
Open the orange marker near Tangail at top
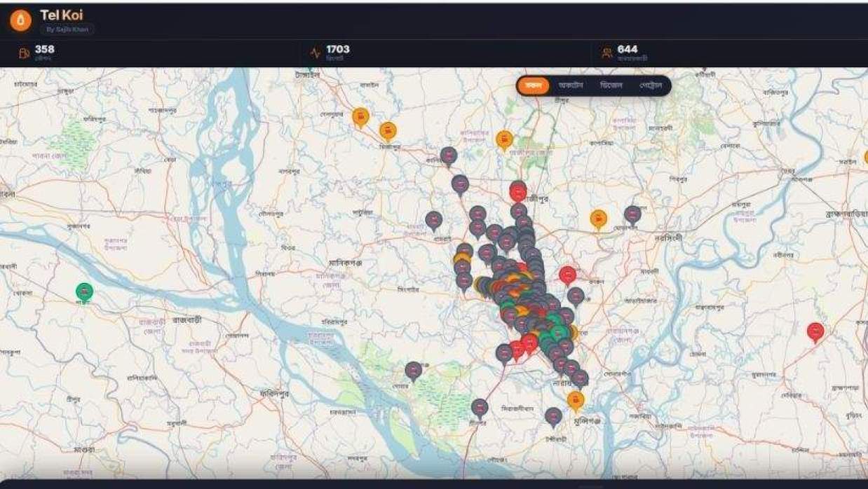[x=360, y=117]
